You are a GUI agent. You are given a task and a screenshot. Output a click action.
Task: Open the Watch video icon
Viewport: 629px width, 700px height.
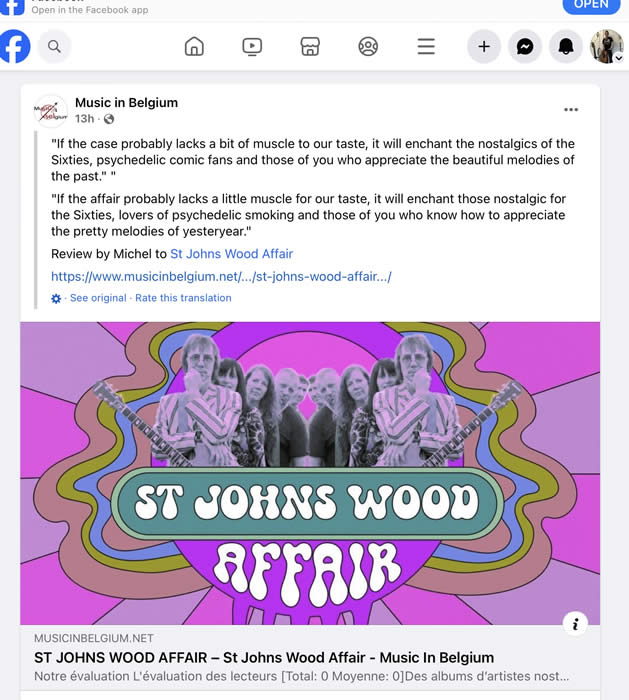click(x=252, y=46)
